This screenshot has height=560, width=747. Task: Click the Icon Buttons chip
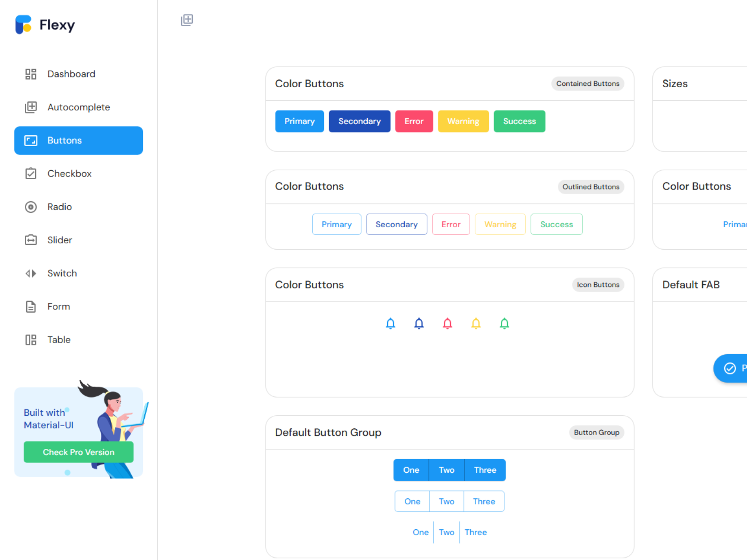598,285
